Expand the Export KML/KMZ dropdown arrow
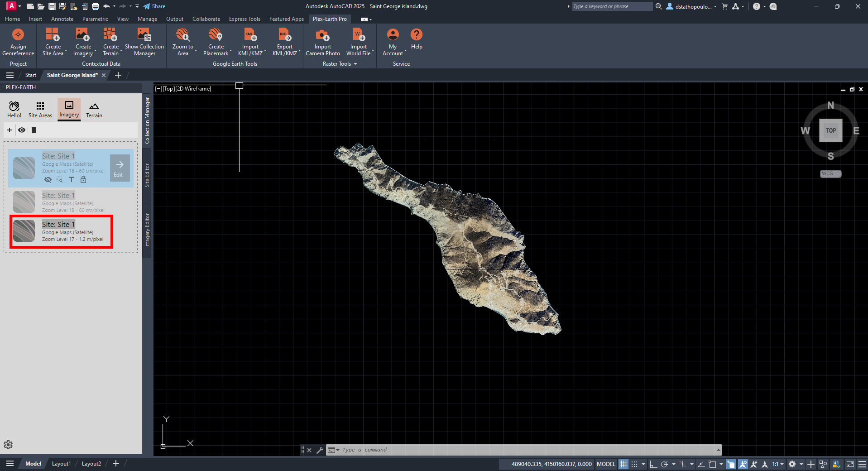Screen dimensions: 868x471 pos(300,51)
